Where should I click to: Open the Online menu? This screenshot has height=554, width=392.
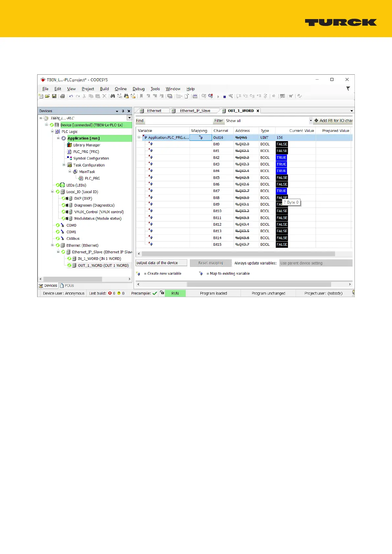(x=121, y=89)
